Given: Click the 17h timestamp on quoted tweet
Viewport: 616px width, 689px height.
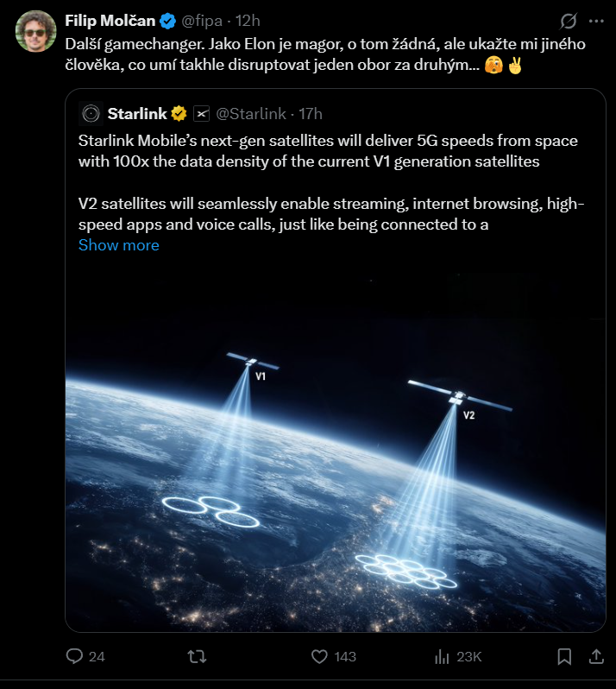Looking at the screenshot, I should pyautogui.click(x=311, y=113).
